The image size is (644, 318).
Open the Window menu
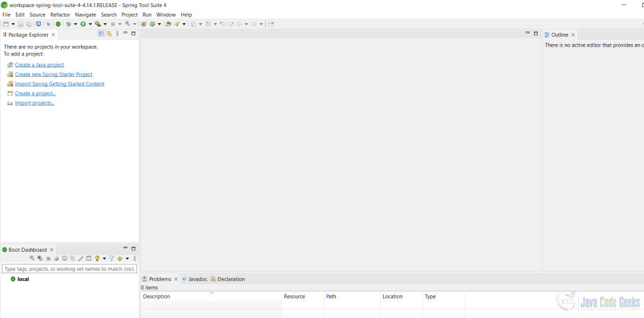166,14
